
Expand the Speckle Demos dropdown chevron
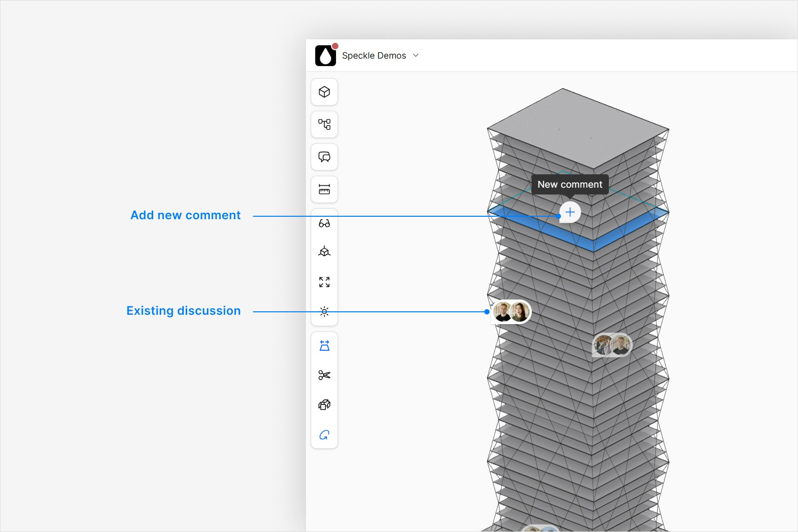pos(416,56)
